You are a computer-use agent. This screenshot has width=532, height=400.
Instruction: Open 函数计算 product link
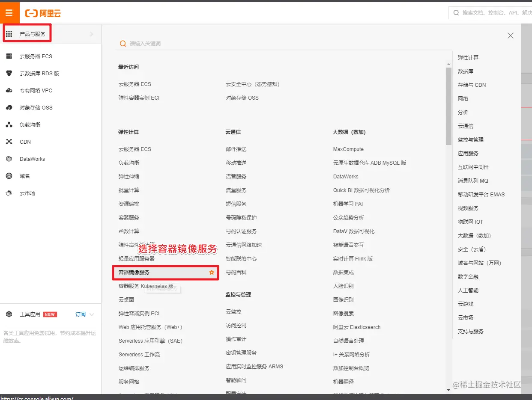pos(129,231)
